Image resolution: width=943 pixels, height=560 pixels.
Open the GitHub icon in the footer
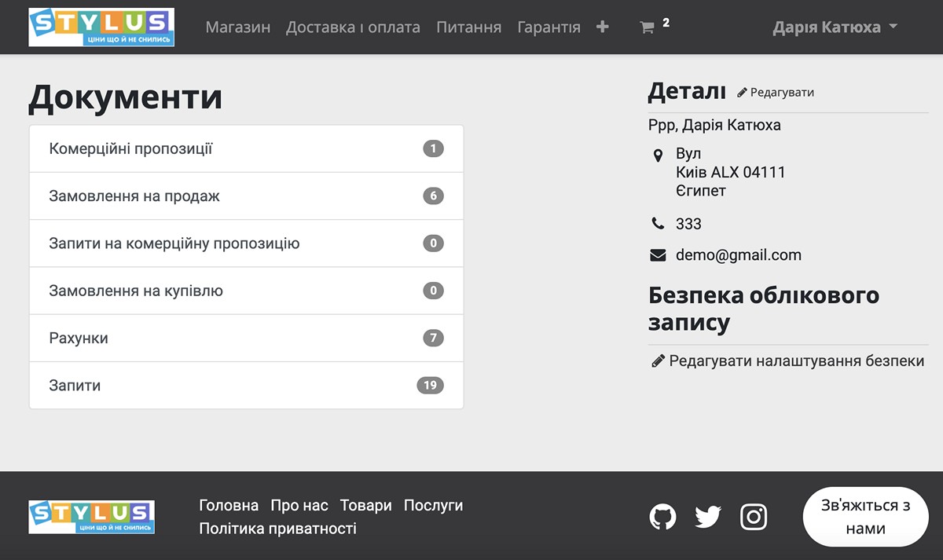point(662,516)
